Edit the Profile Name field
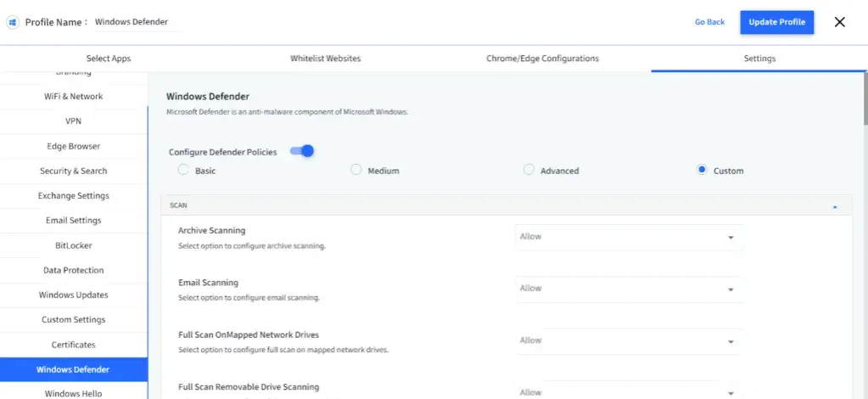This screenshot has height=399, width=868. pos(136,22)
